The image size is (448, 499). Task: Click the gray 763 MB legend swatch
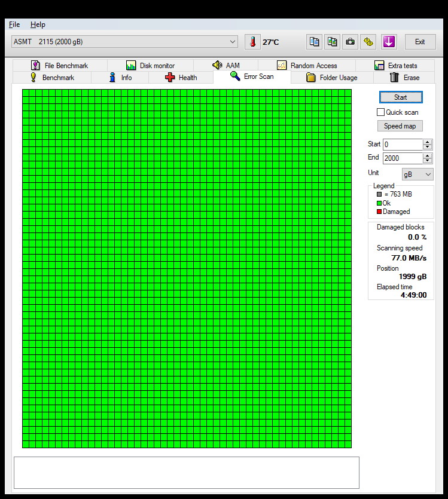[379, 194]
